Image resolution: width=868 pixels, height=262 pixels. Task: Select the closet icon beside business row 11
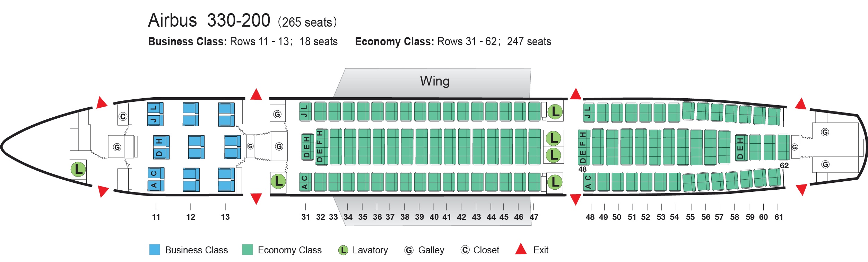coord(123,116)
